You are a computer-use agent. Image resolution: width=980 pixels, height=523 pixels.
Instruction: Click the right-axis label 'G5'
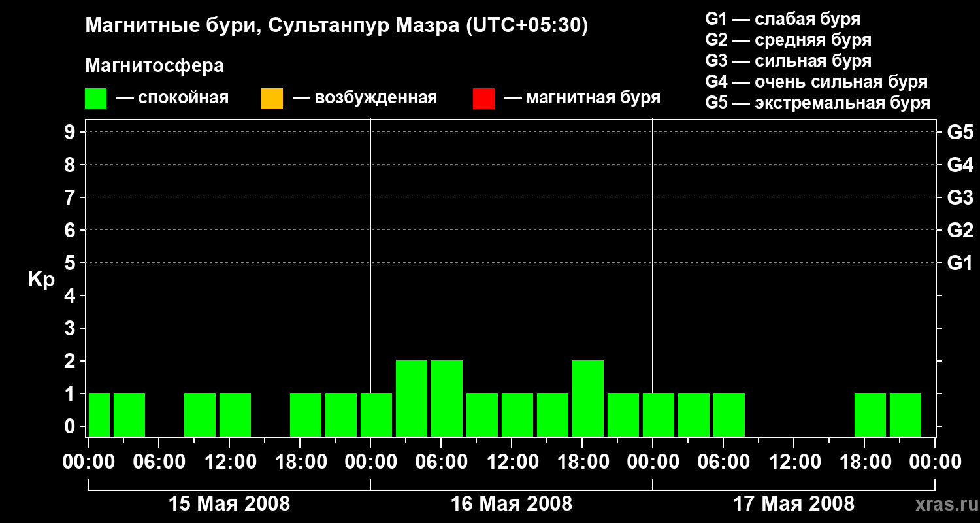(960, 132)
